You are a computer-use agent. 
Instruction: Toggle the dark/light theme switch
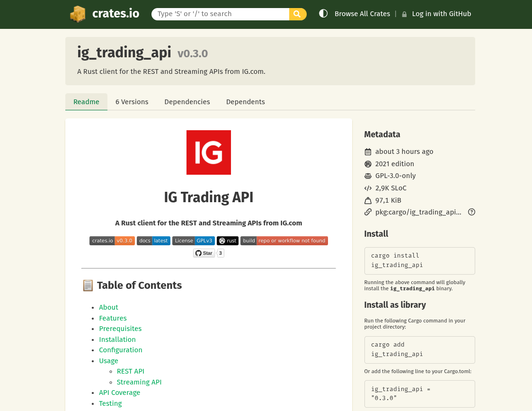coord(323,14)
